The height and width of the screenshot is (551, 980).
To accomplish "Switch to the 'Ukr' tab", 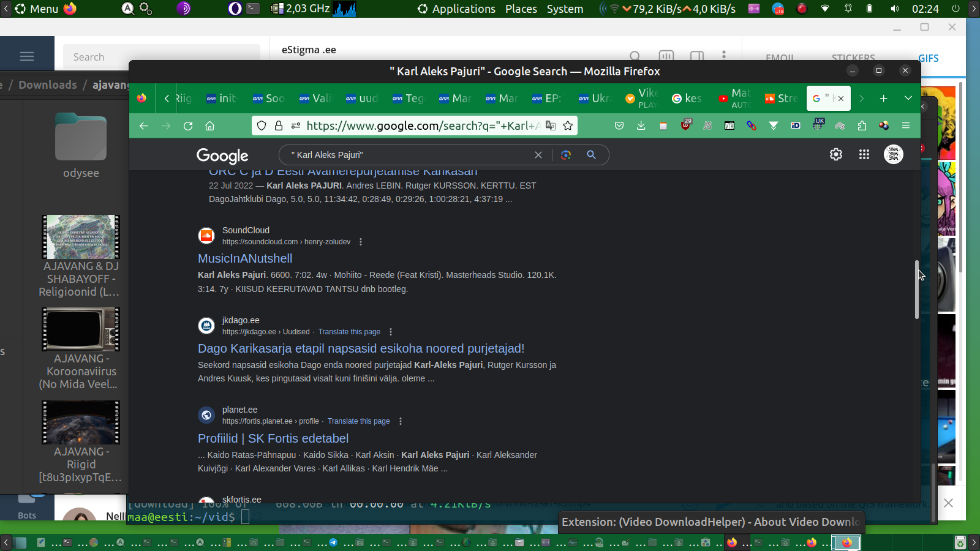I will click(x=595, y=98).
